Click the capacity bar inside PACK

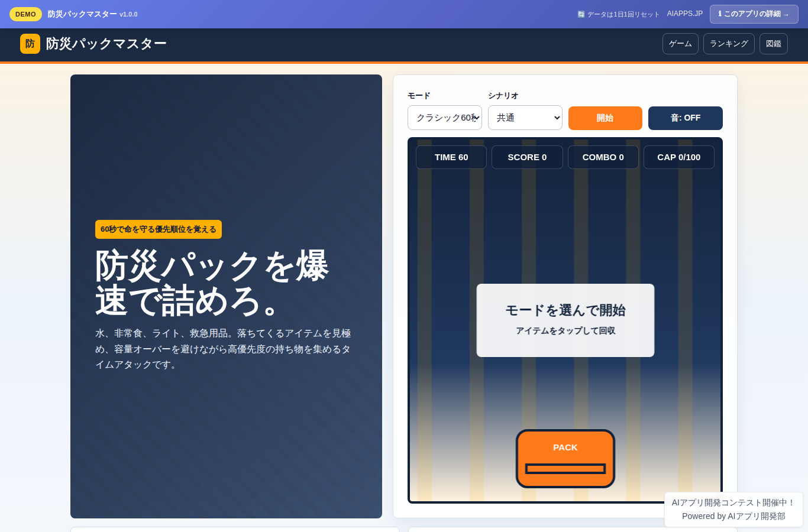(565, 469)
